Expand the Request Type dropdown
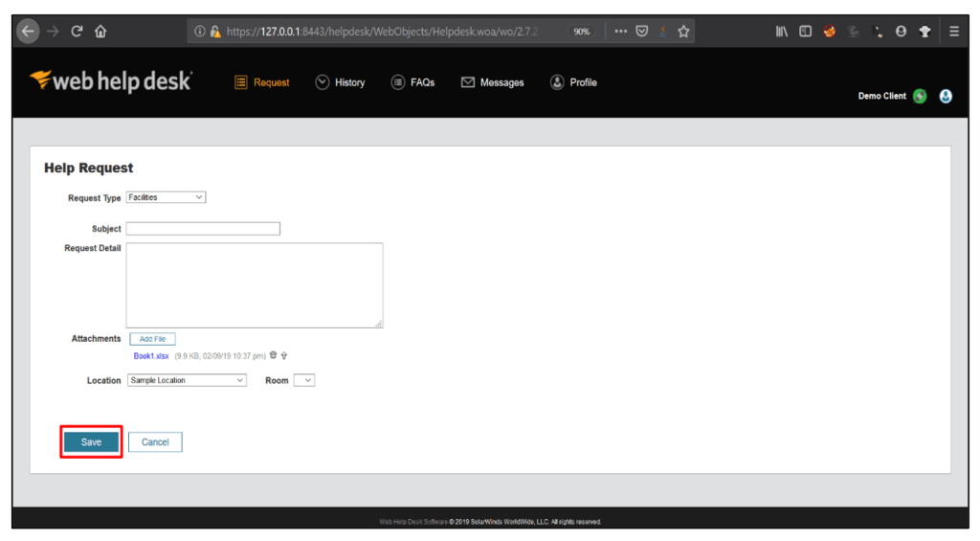This screenshot has height=541, width=980. tap(166, 197)
